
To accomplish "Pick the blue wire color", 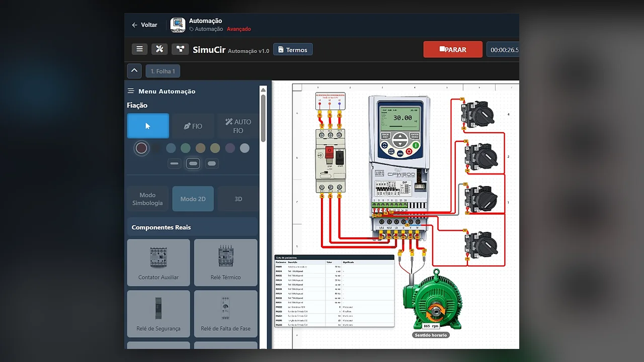I will [171, 148].
